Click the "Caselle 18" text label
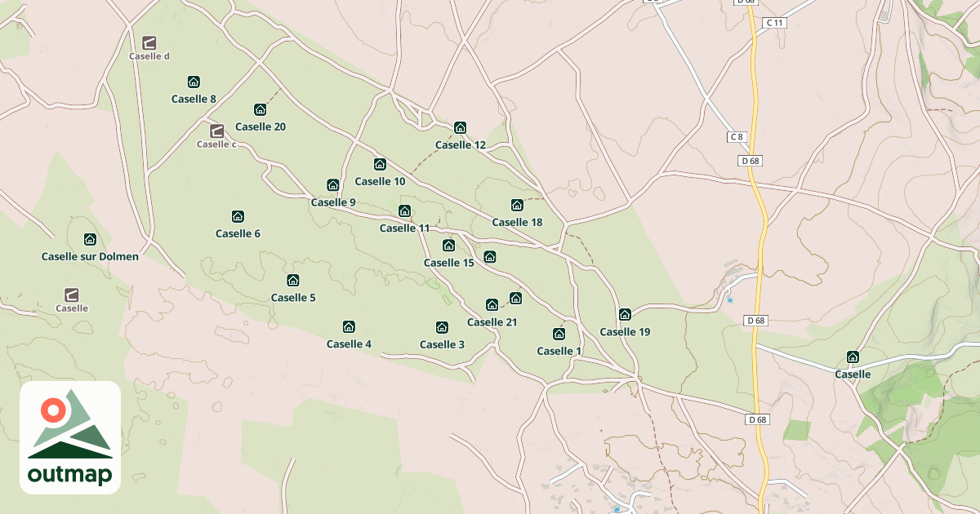 (x=517, y=222)
